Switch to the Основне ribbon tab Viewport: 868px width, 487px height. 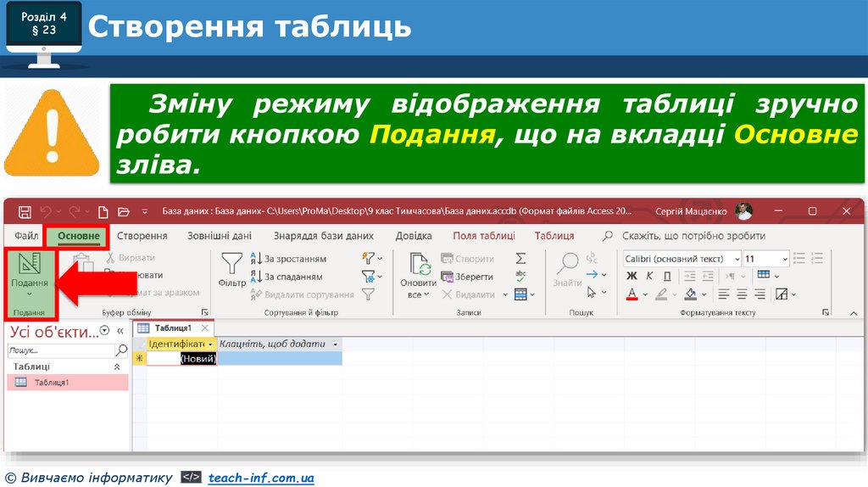[79, 236]
